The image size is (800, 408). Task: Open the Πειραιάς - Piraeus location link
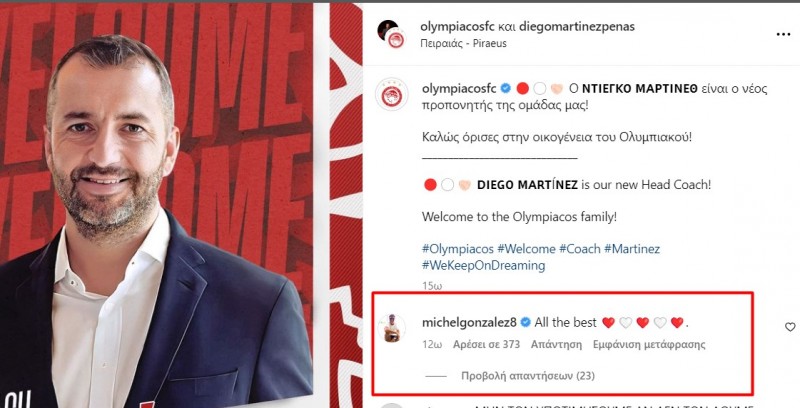point(463,43)
